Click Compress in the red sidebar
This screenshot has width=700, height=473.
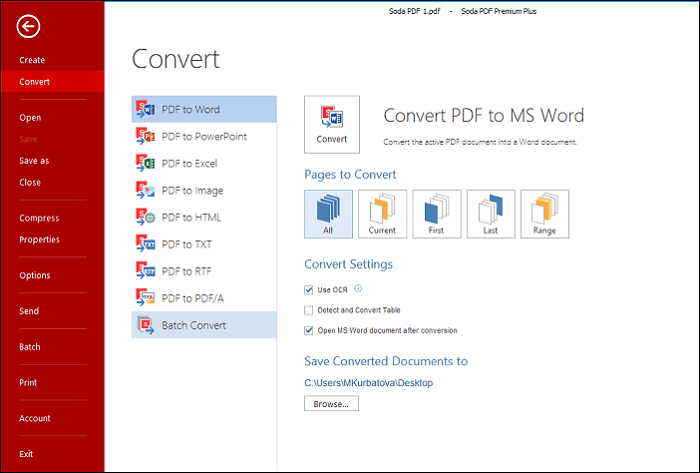39,218
